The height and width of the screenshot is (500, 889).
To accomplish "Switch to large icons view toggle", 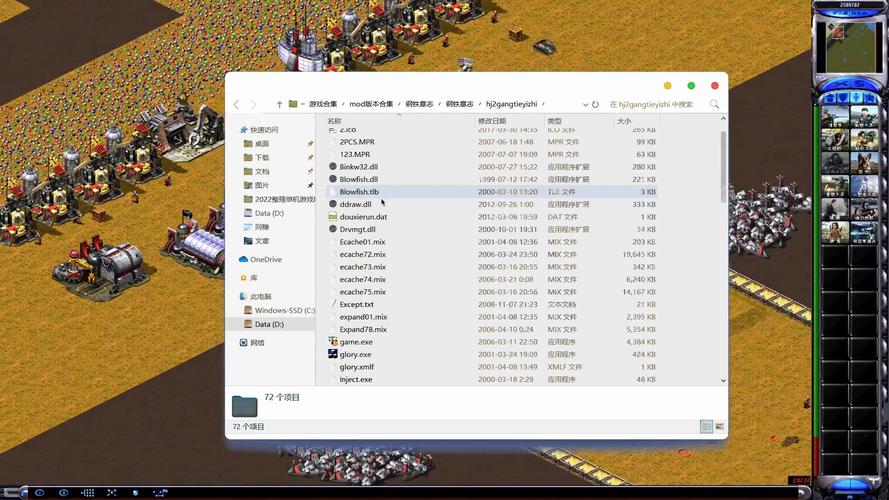I will pyautogui.click(x=718, y=427).
